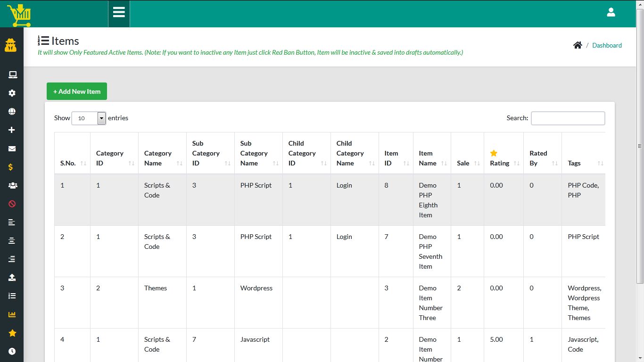Go to Dashboard breadcrumb link

(x=607, y=45)
